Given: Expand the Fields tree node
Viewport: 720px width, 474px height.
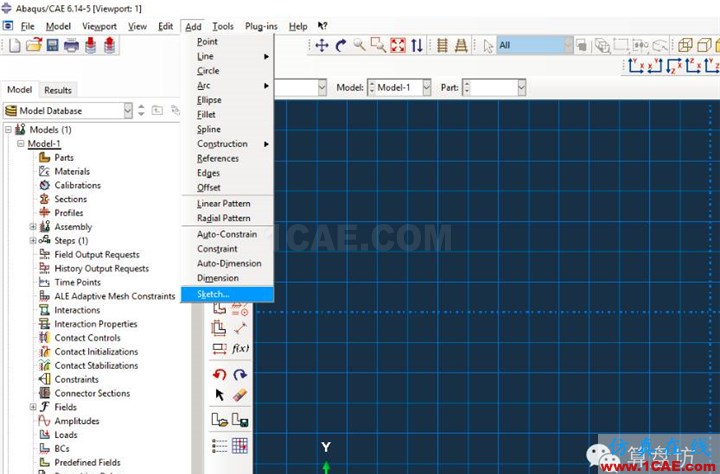Looking at the screenshot, I should coord(33,406).
